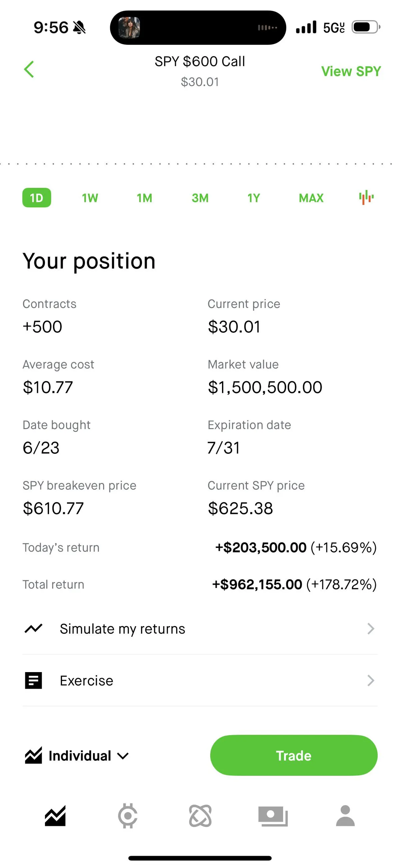Open the Exercise option chevron
Image resolution: width=400 pixels, height=868 pixels.
pyautogui.click(x=371, y=681)
